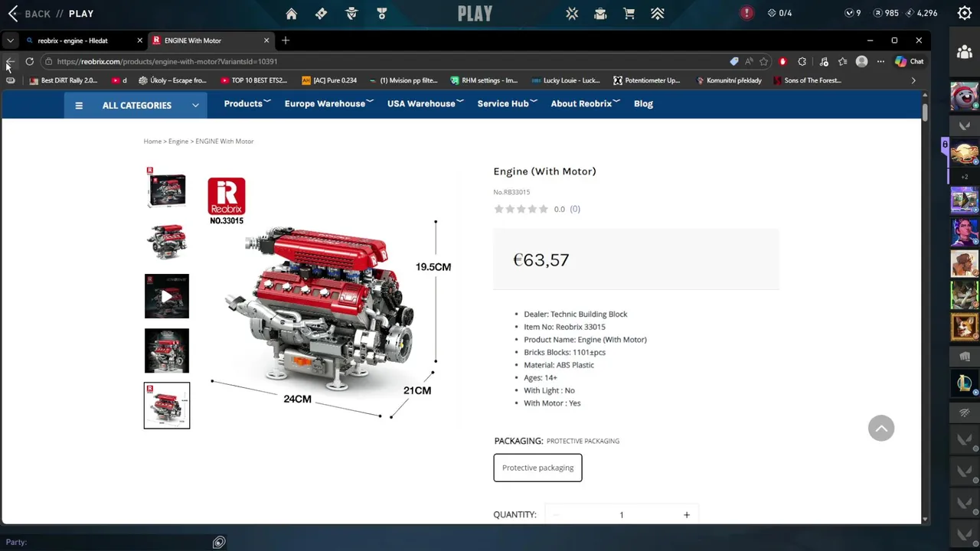980x551 pixels.
Task: Expand the Service Hub menu
Action: point(507,103)
